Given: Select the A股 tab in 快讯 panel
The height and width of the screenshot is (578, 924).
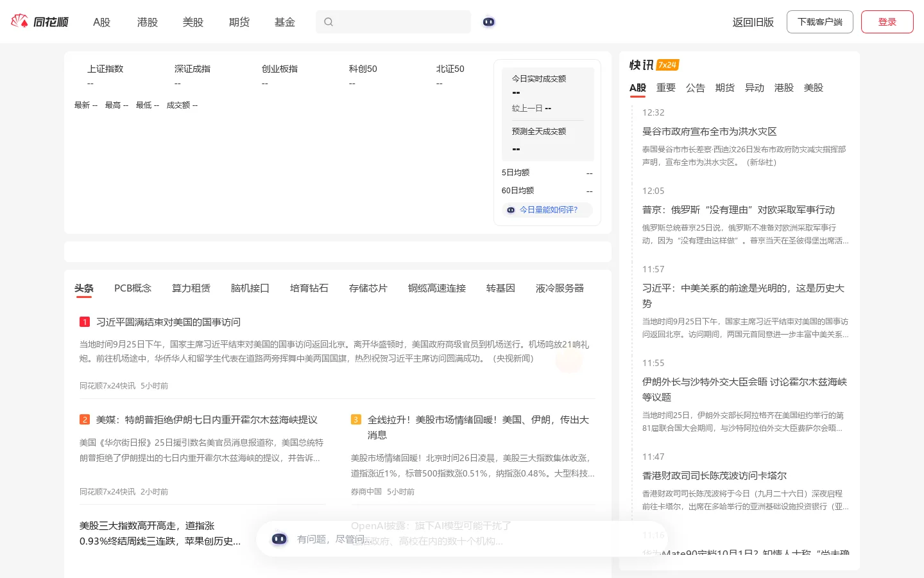Looking at the screenshot, I should [638, 87].
